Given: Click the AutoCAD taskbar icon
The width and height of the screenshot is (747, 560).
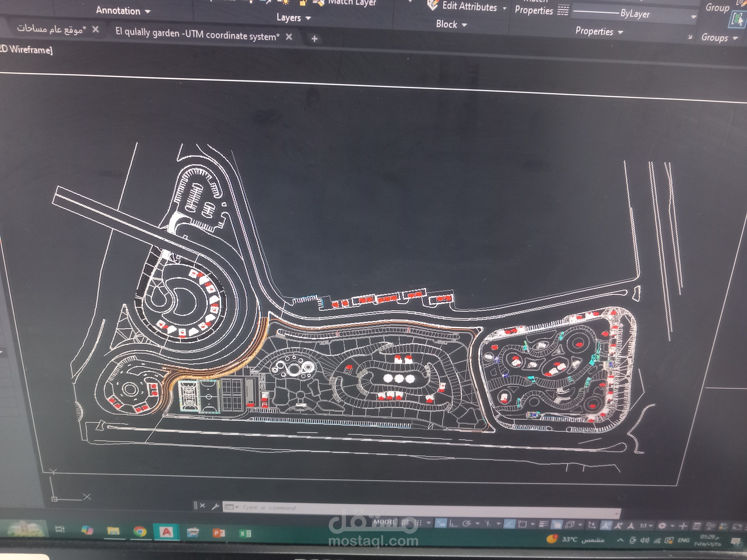Looking at the screenshot, I should point(166,532).
